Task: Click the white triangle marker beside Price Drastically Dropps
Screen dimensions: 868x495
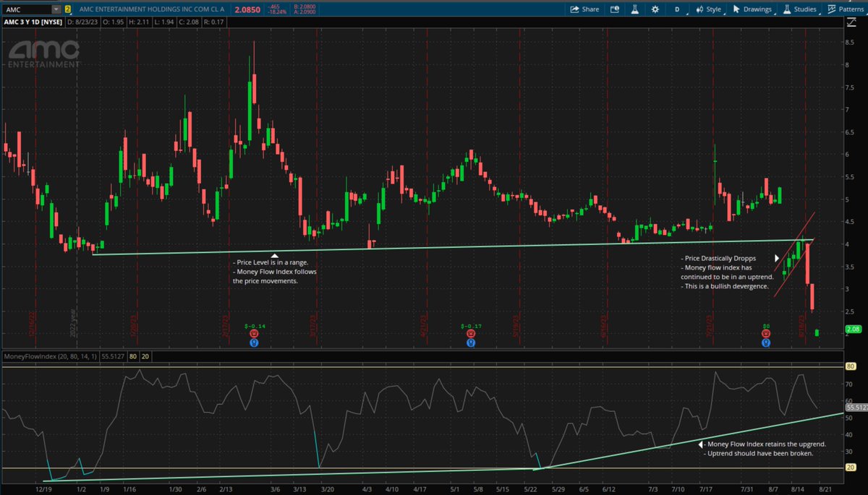Action: click(x=778, y=257)
